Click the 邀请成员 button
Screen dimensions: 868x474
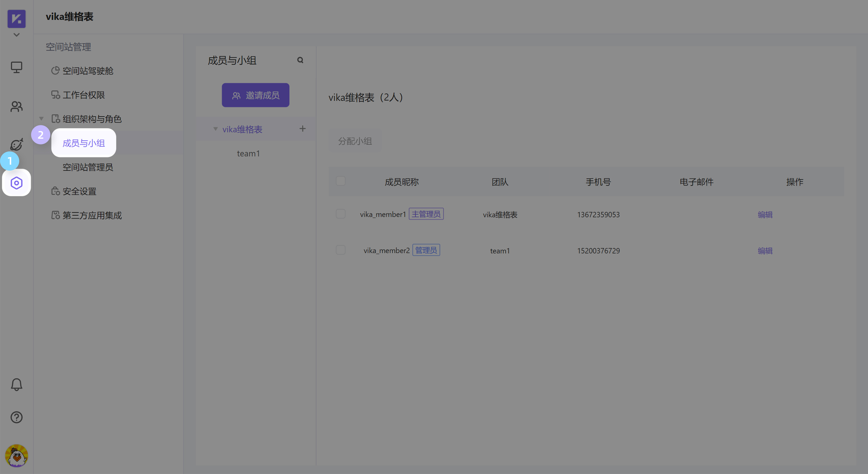click(255, 95)
